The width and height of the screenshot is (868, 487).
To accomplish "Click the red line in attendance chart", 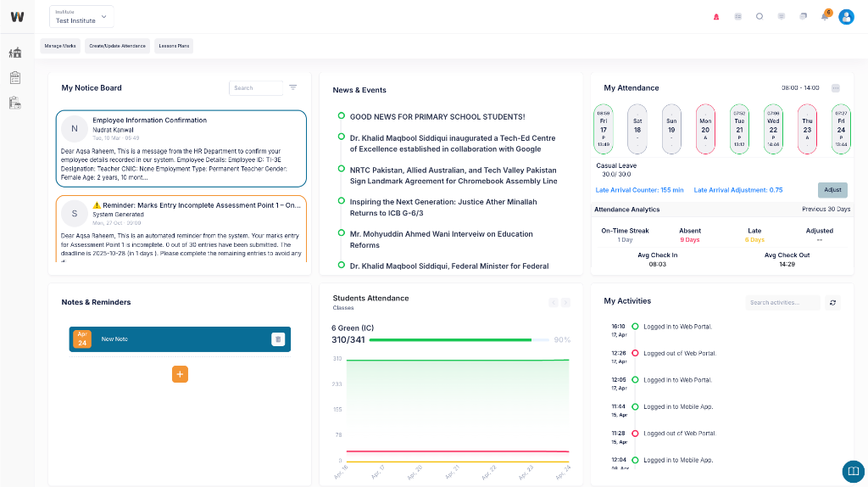I will pyautogui.click(x=457, y=451).
